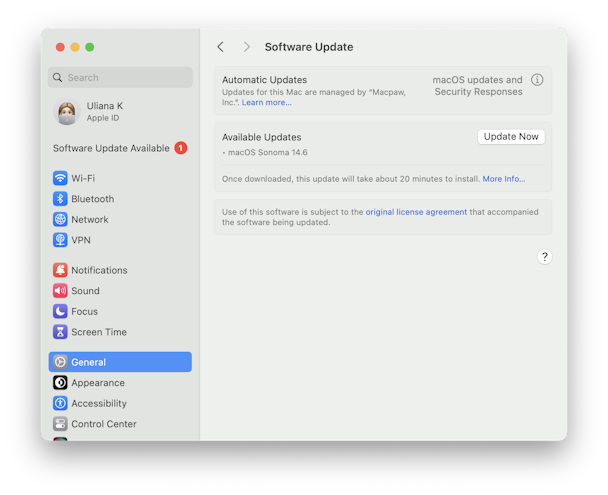Click the VPN sidebar icon
This screenshot has height=495, width=608.
60,240
